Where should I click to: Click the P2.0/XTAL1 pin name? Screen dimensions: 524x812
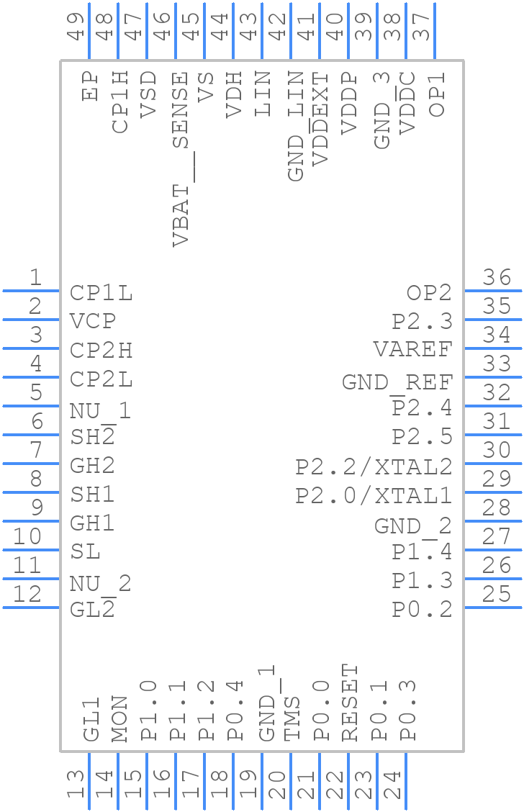[374, 496]
